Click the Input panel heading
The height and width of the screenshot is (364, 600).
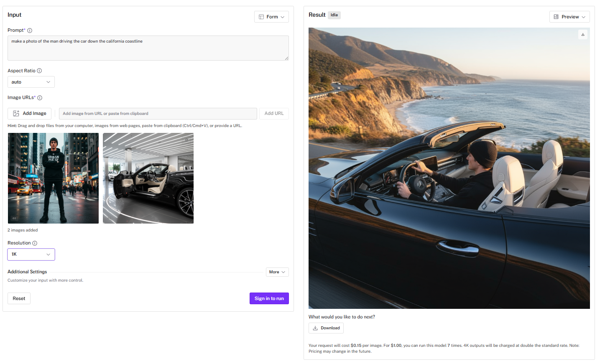[x=14, y=15]
